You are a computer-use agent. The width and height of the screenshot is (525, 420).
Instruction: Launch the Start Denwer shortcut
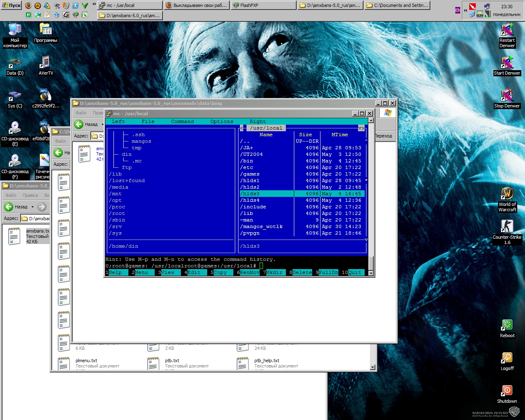[x=507, y=66]
